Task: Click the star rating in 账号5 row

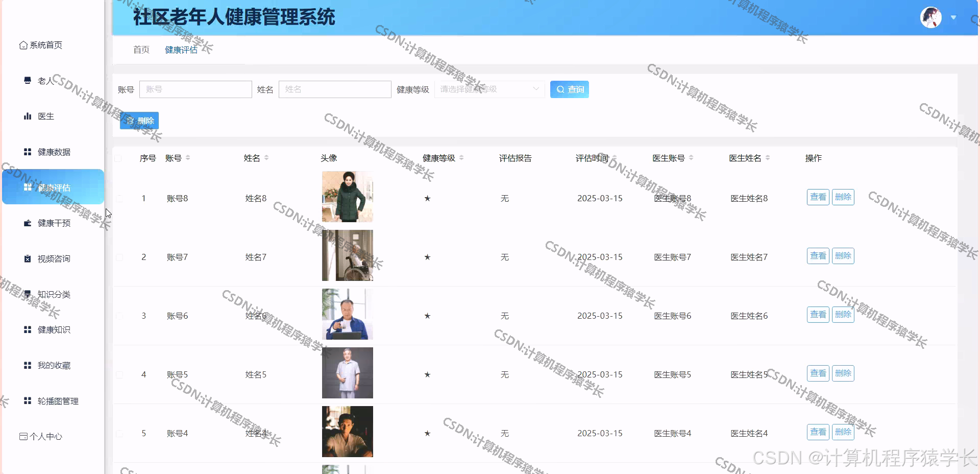Action: coord(427,374)
